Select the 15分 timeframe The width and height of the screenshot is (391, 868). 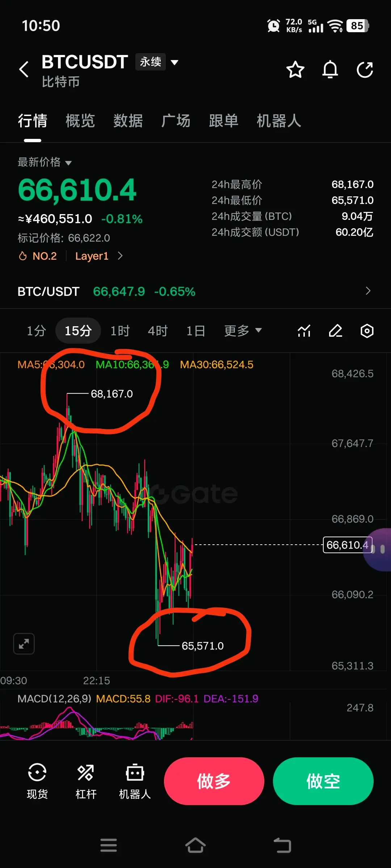[78, 331]
